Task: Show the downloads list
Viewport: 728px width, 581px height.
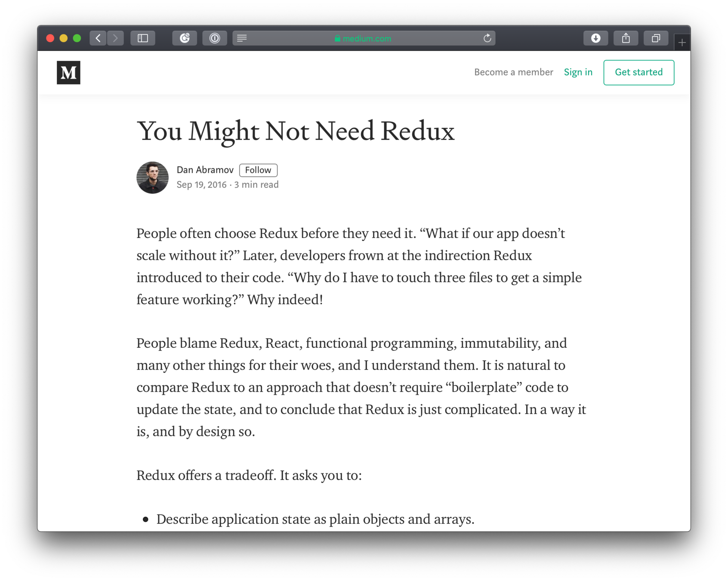Action: 595,38
